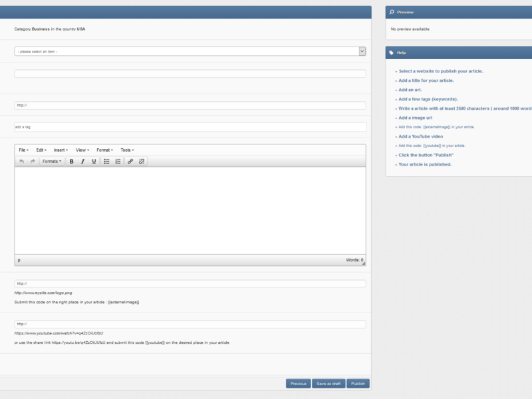Open the Tools menu in editor
532x399 pixels.
point(127,150)
